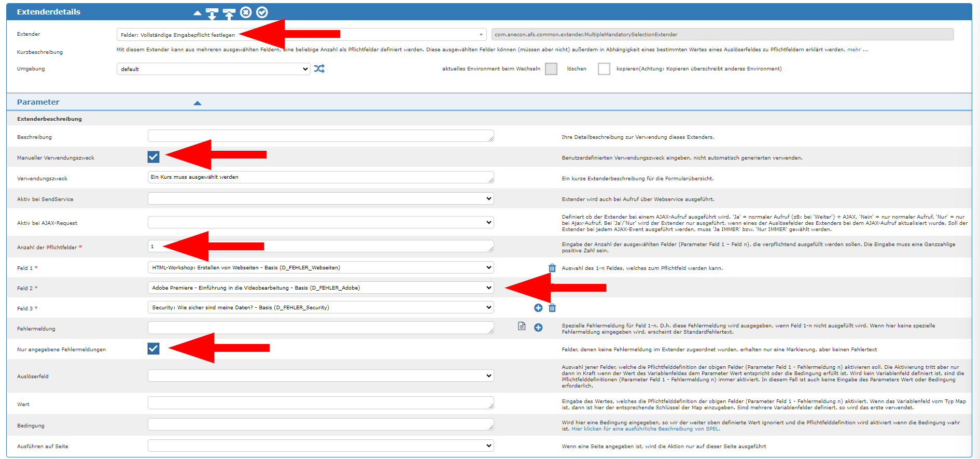Open the document icon next to Fehlermeldung
980x459 pixels.
(522, 326)
